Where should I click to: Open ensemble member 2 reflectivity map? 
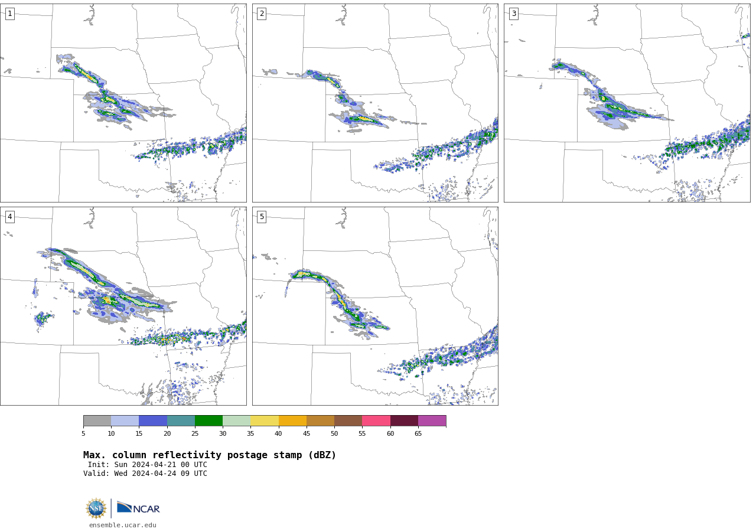(x=375, y=103)
